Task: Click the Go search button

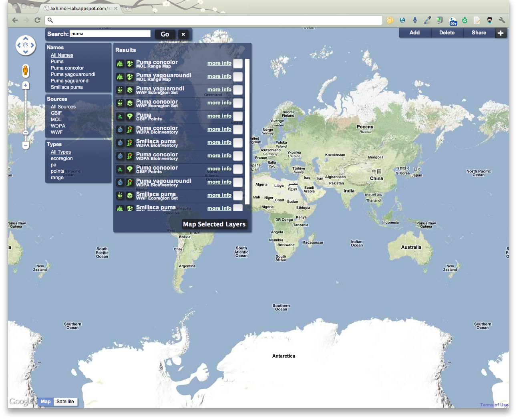Action: click(165, 34)
